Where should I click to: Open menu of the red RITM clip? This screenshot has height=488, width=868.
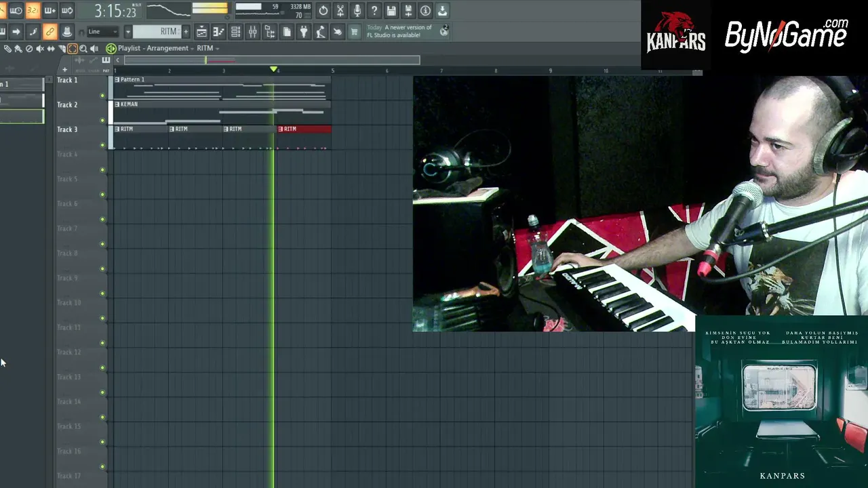pyautogui.click(x=280, y=129)
